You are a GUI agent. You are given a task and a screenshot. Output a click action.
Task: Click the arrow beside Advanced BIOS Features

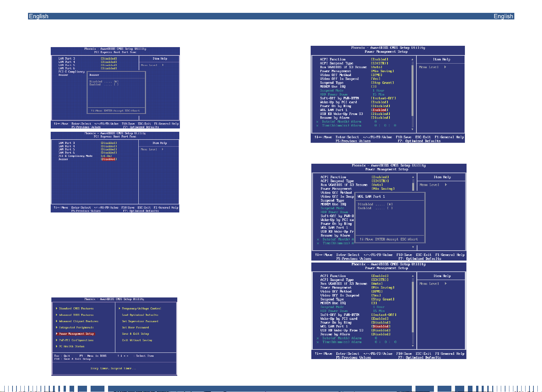[x=57, y=315]
